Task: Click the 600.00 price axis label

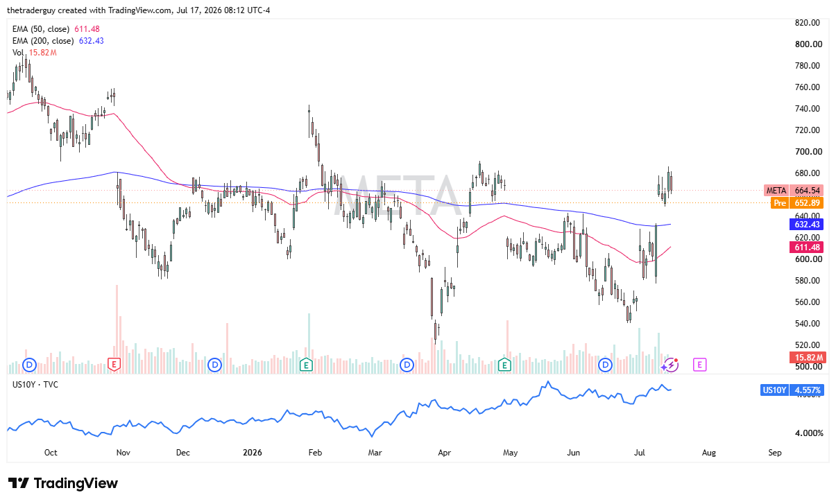Action: 808,259
